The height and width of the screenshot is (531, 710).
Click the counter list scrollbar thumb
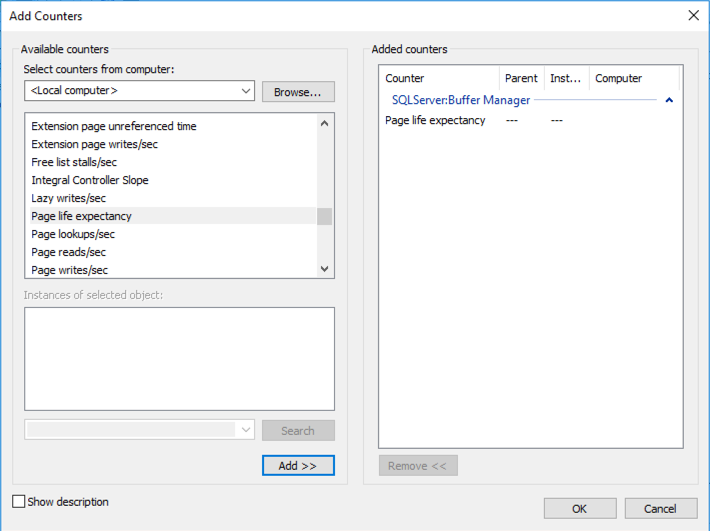324,216
